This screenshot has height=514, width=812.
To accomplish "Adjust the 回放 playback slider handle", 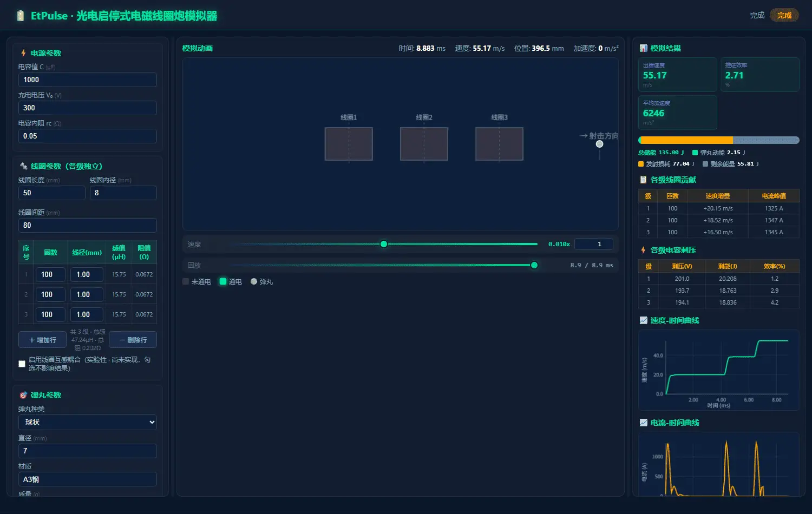I will click(x=534, y=265).
